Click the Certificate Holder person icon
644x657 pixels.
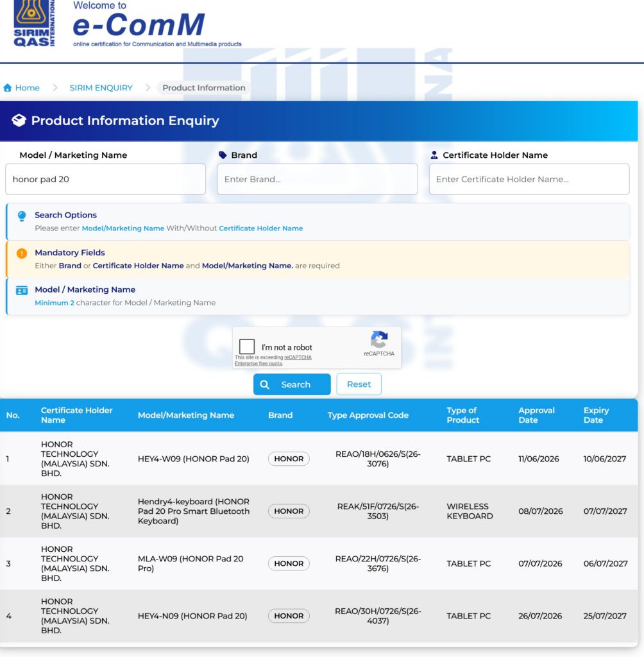pos(434,155)
